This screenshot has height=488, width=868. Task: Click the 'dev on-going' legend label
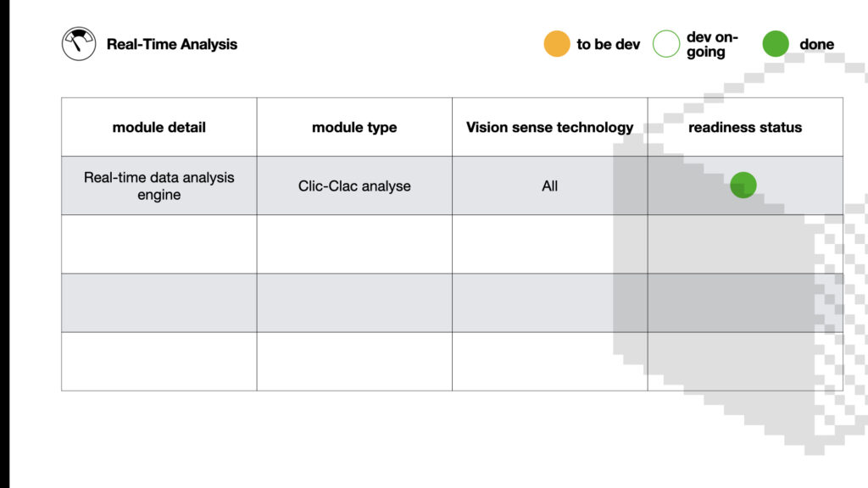pos(712,44)
